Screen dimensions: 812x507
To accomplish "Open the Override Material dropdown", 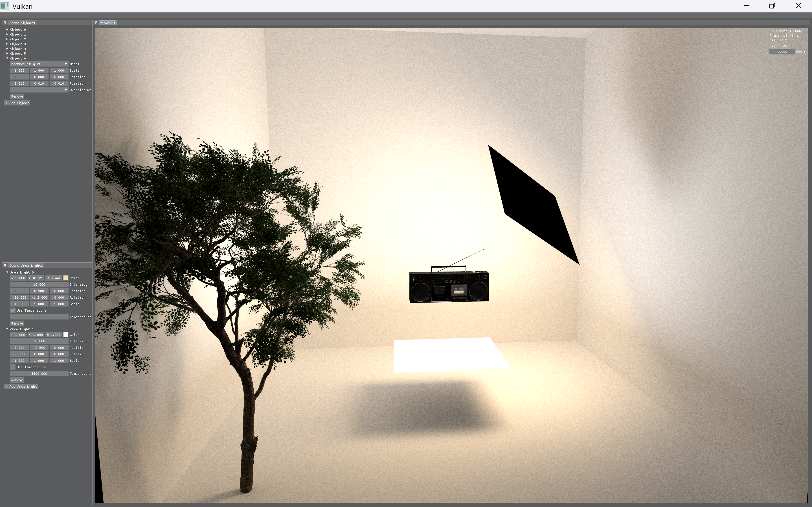I will [x=39, y=90].
